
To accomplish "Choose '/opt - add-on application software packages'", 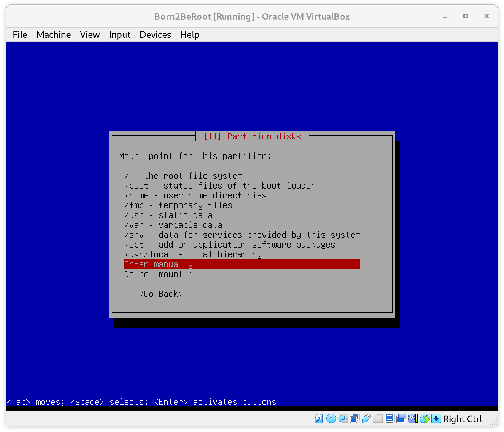I will pos(242,245).
